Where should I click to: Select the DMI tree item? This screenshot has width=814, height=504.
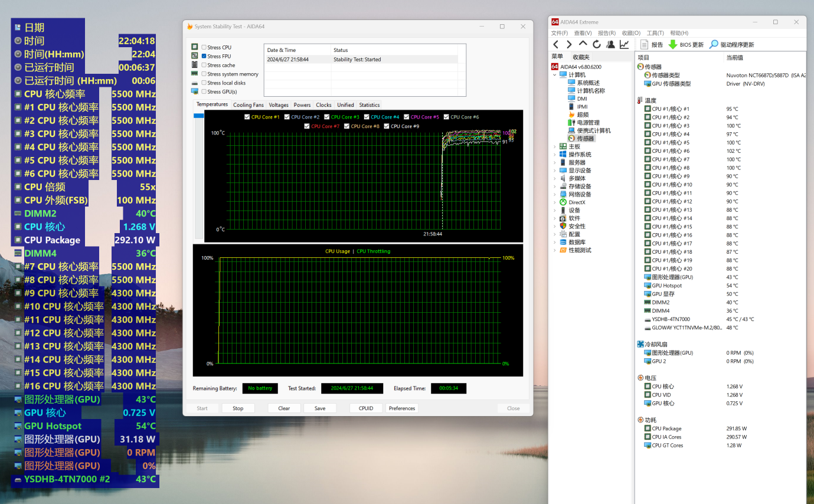(577, 99)
